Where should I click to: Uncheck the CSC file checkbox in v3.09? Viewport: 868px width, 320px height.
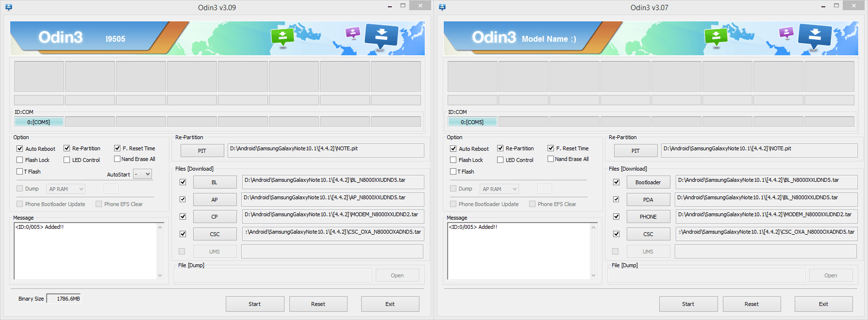click(x=183, y=234)
